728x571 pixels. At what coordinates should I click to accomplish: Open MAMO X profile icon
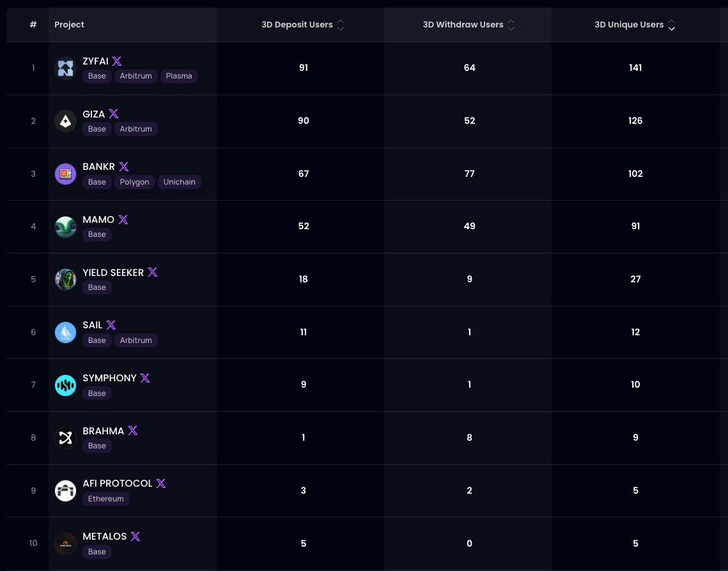(123, 220)
